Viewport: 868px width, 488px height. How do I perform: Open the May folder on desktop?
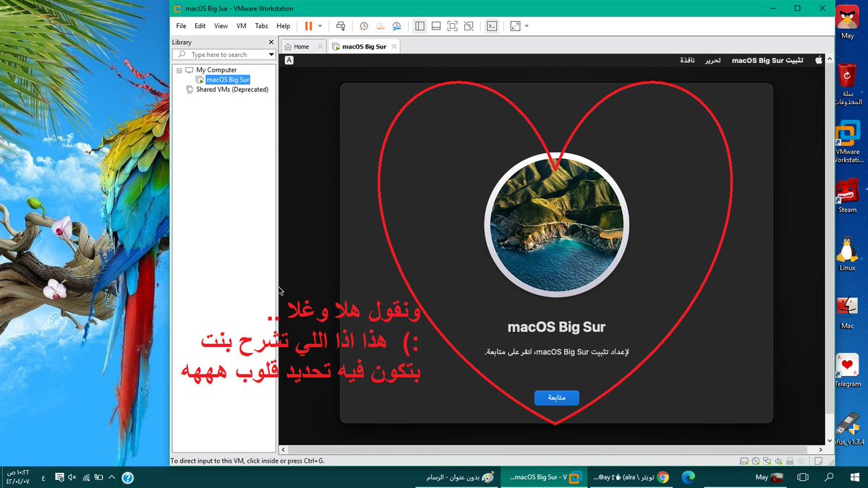847,24
